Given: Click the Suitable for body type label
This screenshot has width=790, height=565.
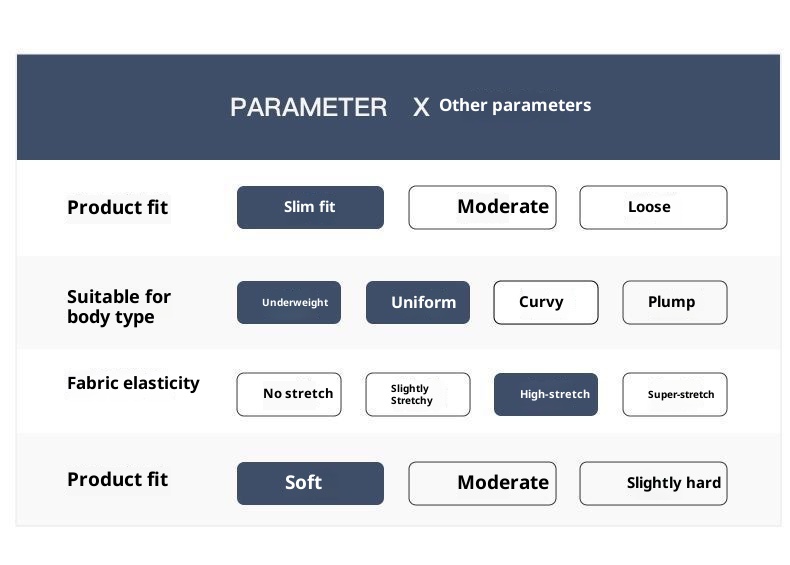Looking at the screenshot, I should [x=119, y=306].
